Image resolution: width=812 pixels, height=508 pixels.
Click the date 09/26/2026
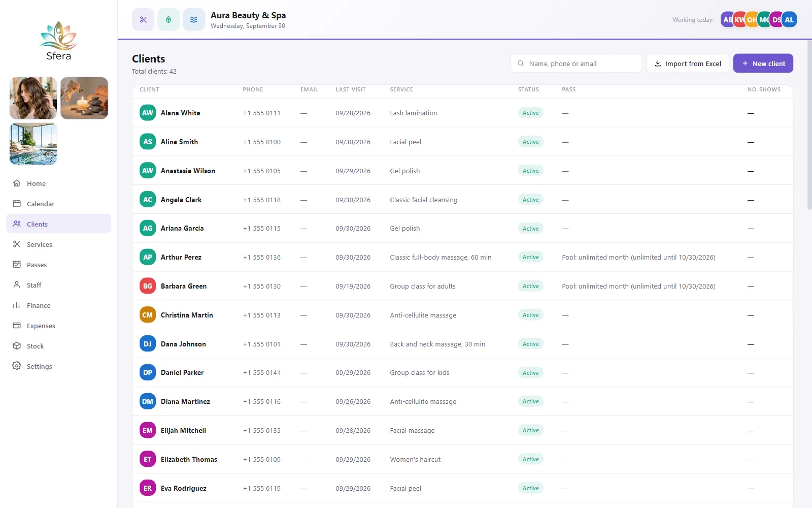pos(353,401)
